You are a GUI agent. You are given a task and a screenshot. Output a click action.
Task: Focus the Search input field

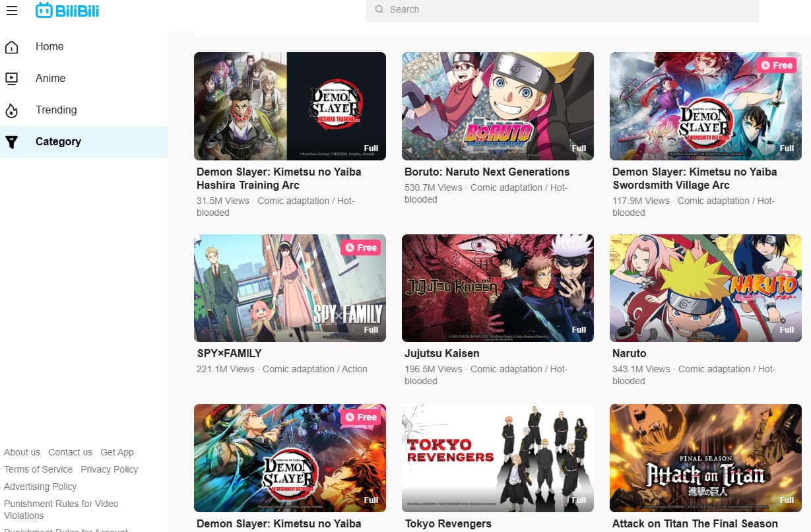coord(568,10)
